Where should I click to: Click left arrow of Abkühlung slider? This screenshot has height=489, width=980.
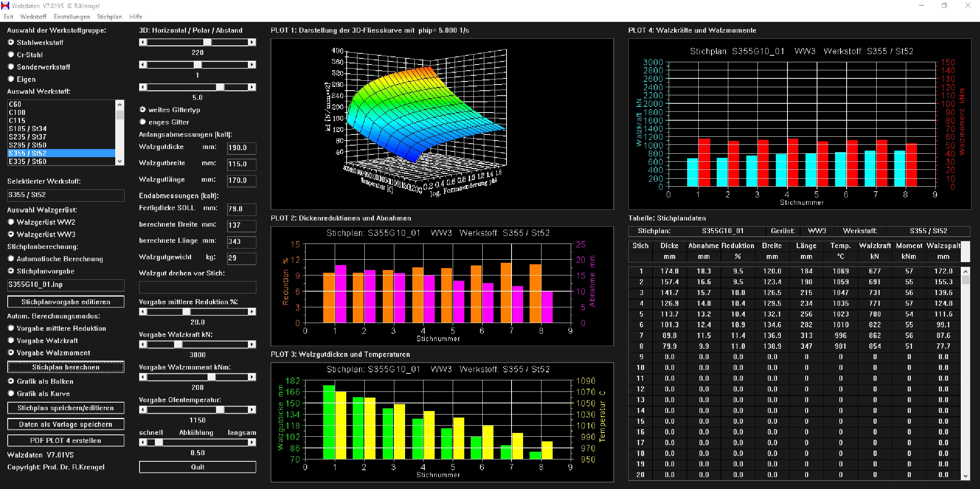[x=143, y=443]
